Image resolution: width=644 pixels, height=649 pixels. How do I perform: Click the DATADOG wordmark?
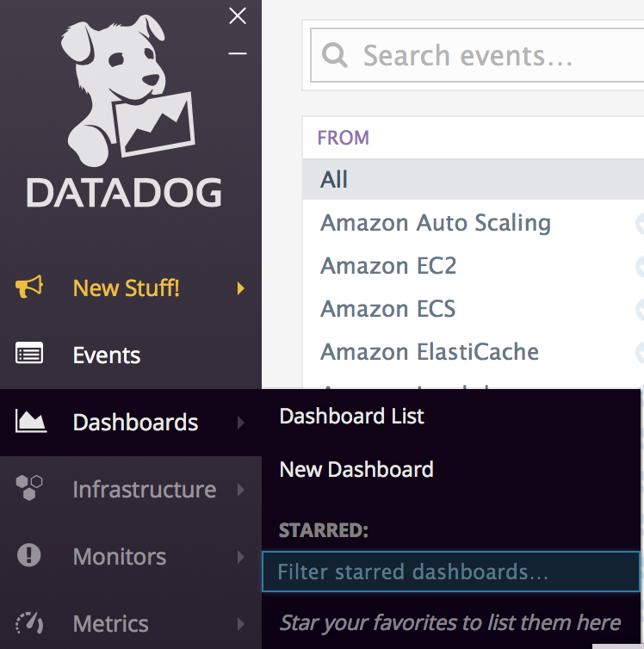pyautogui.click(x=124, y=193)
